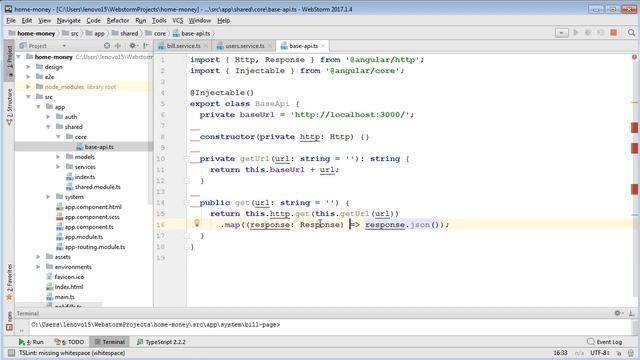Expand the design folder

pyautogui.click(x=28, y=67)
